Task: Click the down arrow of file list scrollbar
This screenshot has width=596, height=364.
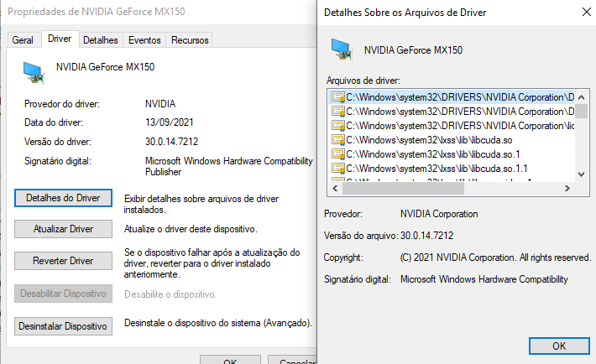Action: 581,174
